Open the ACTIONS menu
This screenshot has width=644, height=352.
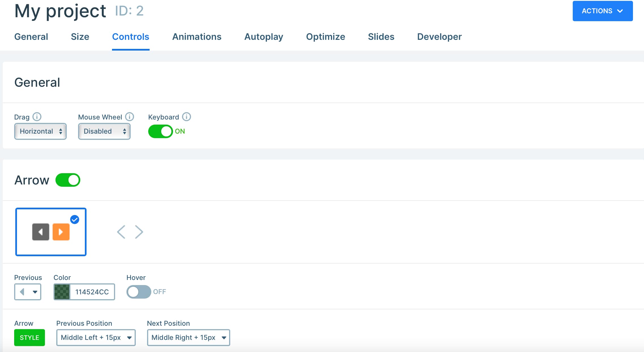[602, 11]
